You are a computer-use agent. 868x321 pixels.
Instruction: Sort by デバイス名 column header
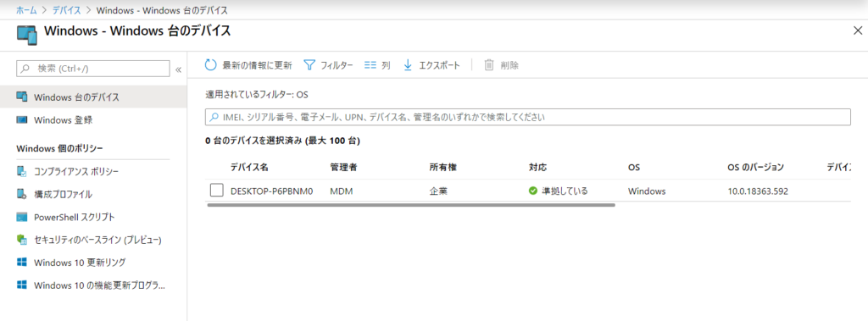click(250, 167)
